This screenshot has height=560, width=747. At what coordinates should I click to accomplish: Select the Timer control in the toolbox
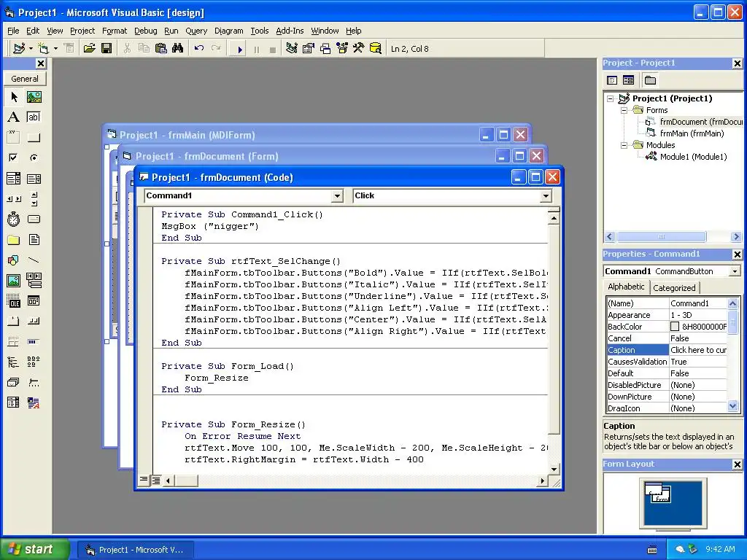[x=14, y=219]
